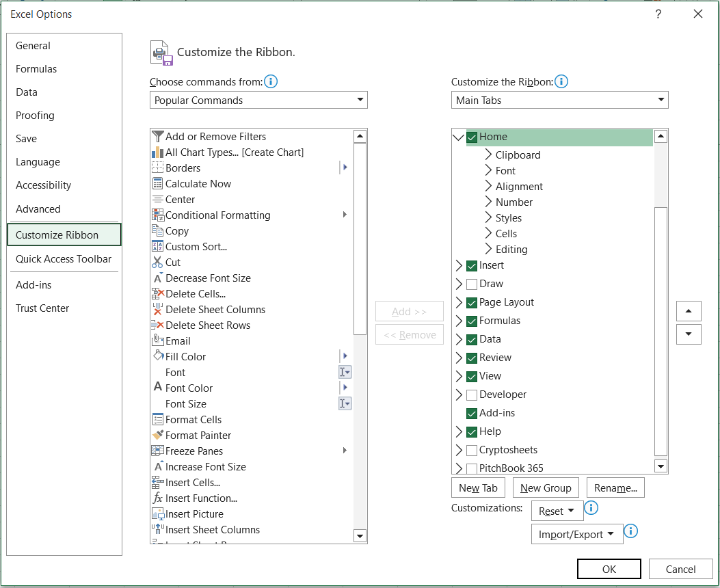The image size is (720, 588).
Task: Enable the Developer tab checkbox
Action: [x=472, y=395]
